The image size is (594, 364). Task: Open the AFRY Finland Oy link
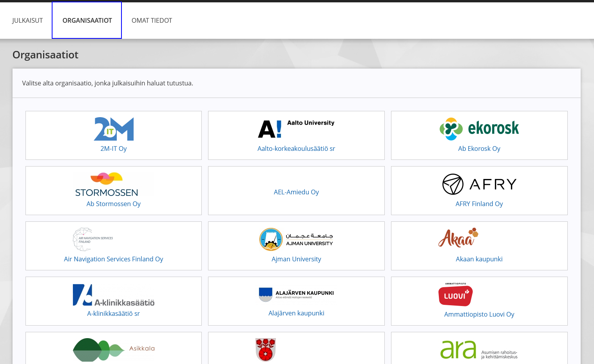click(479, 204)
